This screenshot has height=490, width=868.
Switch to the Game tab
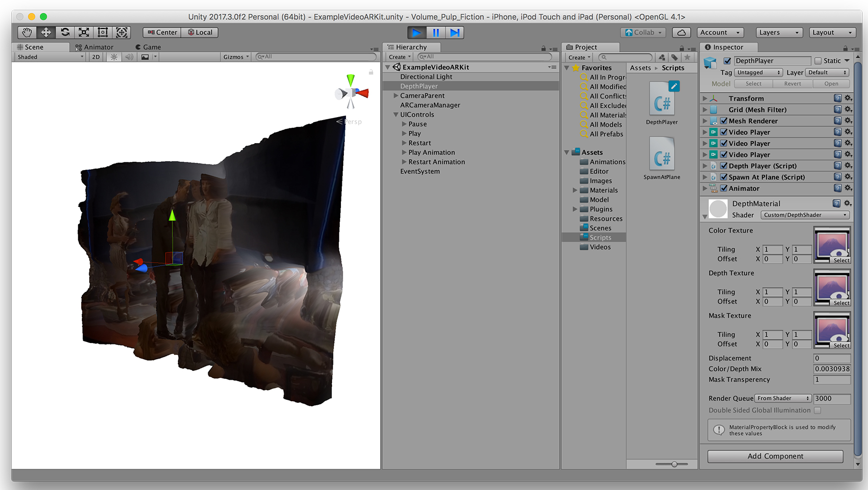pyautogui.click(x=148, y=47)
